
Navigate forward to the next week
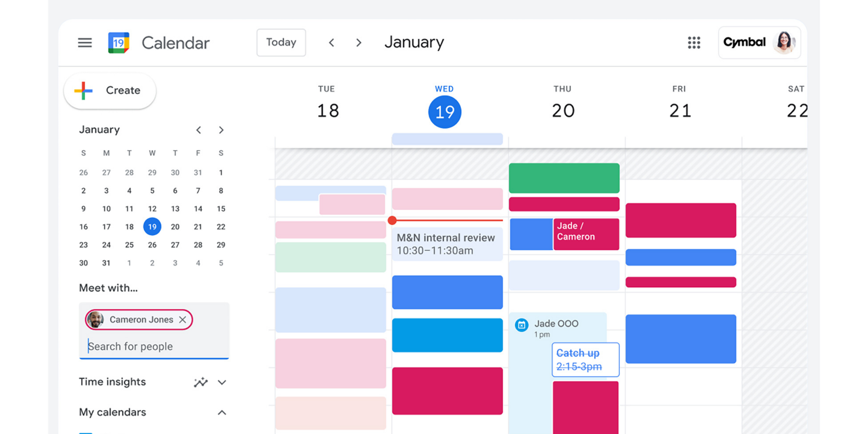(359, 43)
